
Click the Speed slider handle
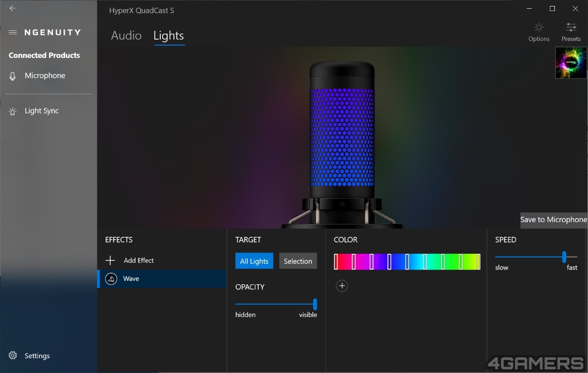(564, 257)
